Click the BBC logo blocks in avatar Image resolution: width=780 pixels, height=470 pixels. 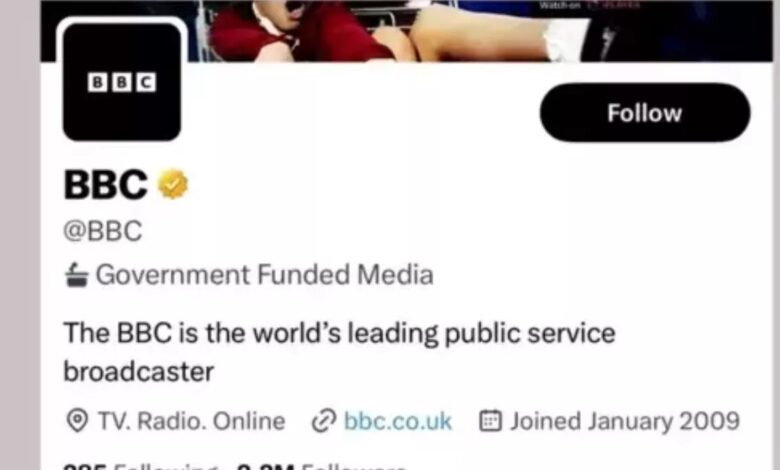point(122,83)
